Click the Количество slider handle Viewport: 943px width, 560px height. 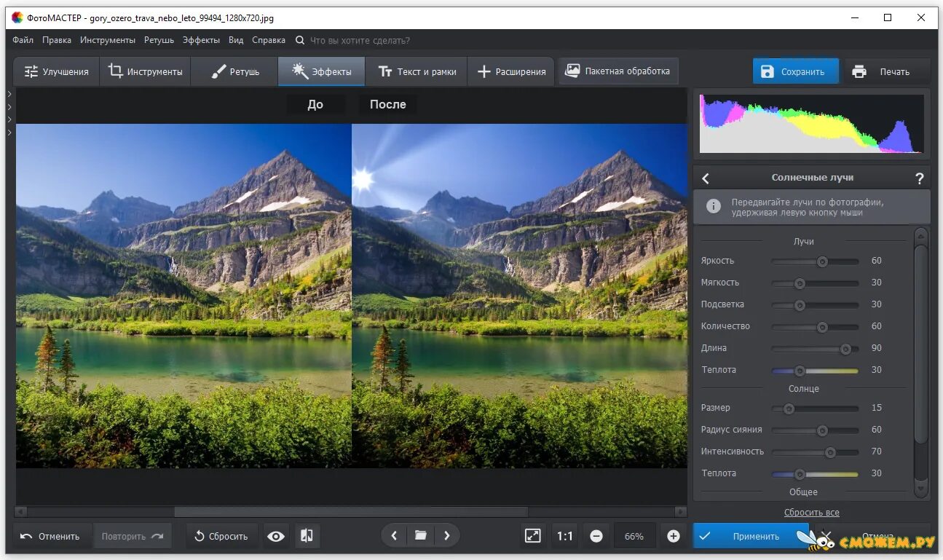[x=822, y=326]
